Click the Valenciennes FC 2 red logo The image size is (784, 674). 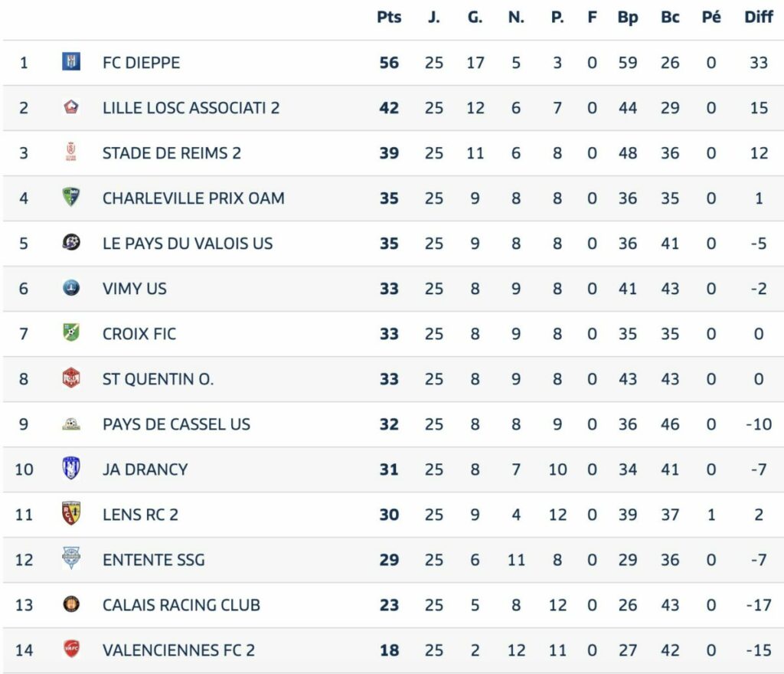coord(71,649)
